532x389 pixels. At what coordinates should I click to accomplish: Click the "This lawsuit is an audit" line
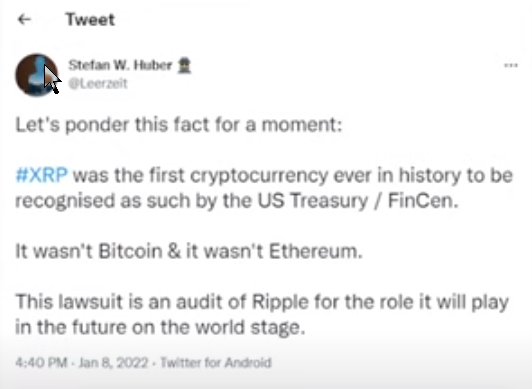pyautogui.click(x=262, y=302)
